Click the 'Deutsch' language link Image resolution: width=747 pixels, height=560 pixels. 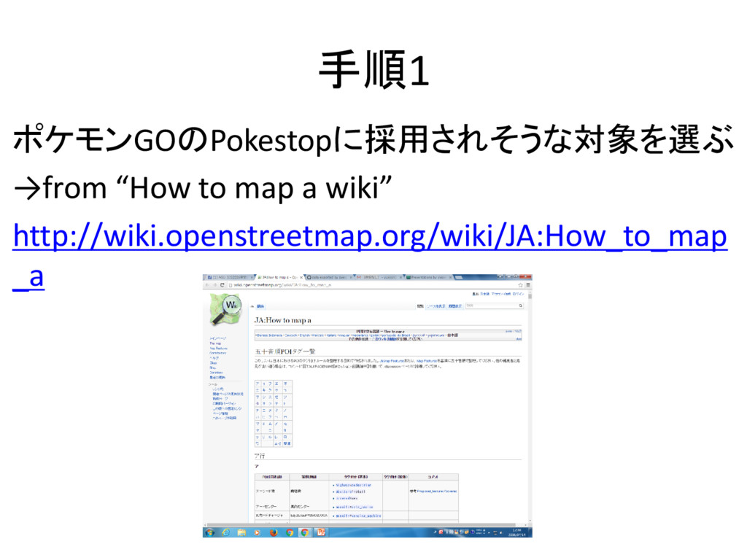pos(290,335)
